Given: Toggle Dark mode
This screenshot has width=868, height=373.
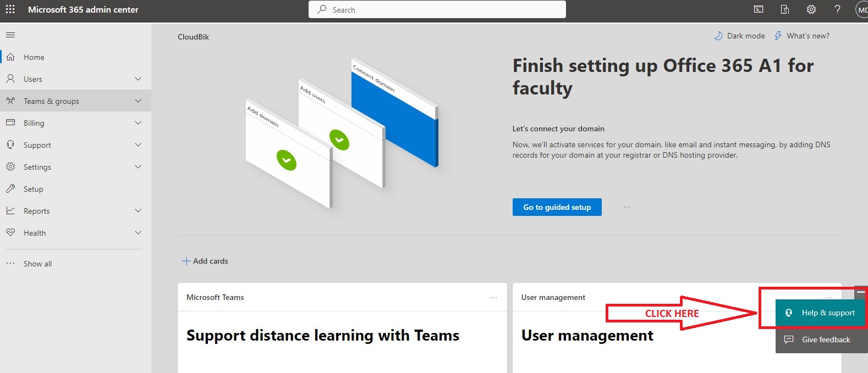Looking at the screenshot, I should tap(739, 36).
